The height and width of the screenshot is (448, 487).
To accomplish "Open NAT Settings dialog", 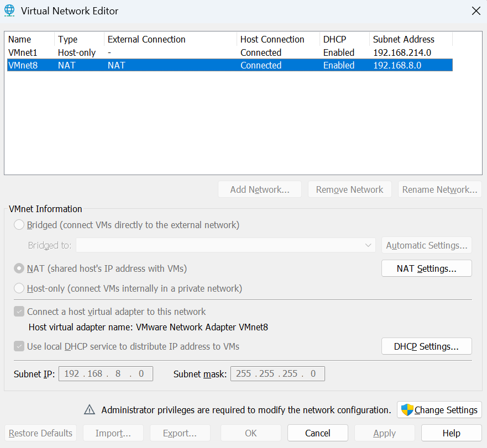I will coord(426,268).
